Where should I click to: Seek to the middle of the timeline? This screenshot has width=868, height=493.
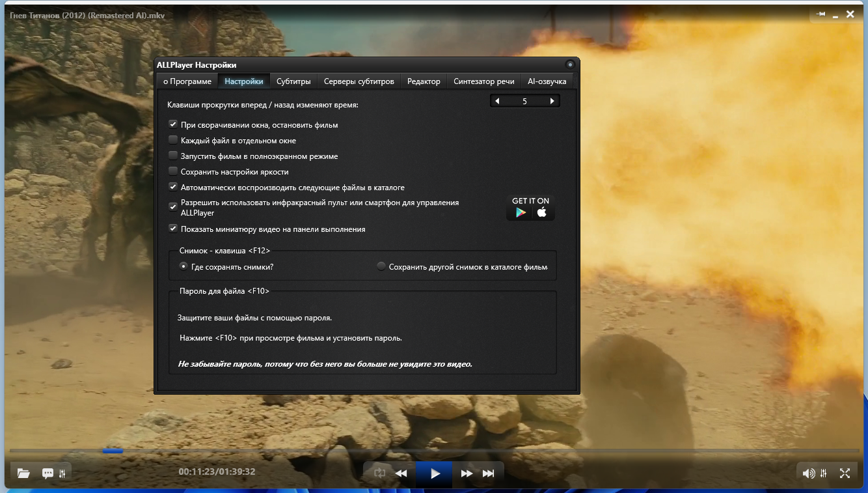pyautogui.click(x=434, y=451)
